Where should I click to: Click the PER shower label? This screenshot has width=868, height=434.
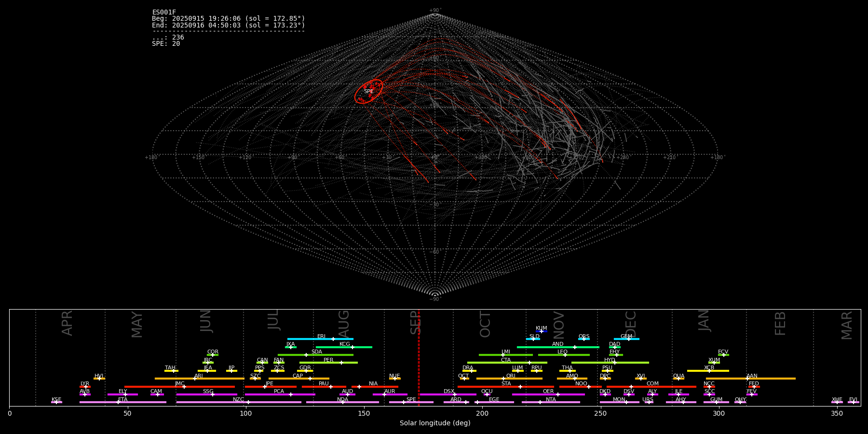[x=328, y=360]
